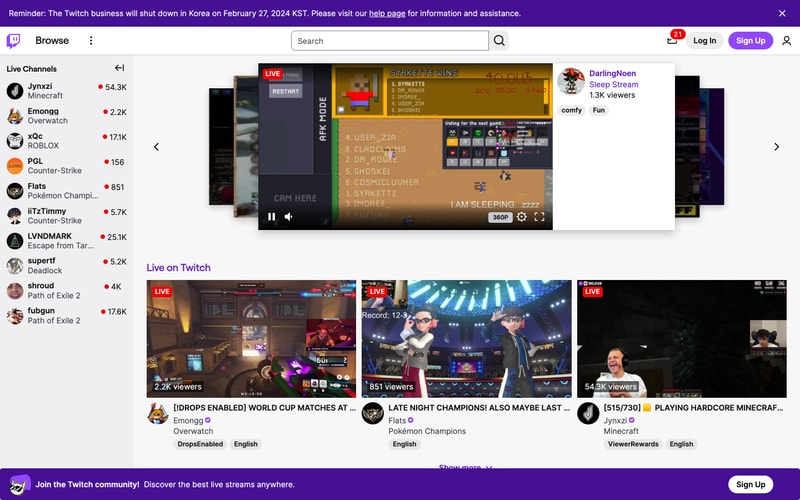Image resolution: width=800 pixels, height=500 pixels.
Task: Open xQc avatar in sidebar
Action: pyautogui.click(x=15, y=141)
